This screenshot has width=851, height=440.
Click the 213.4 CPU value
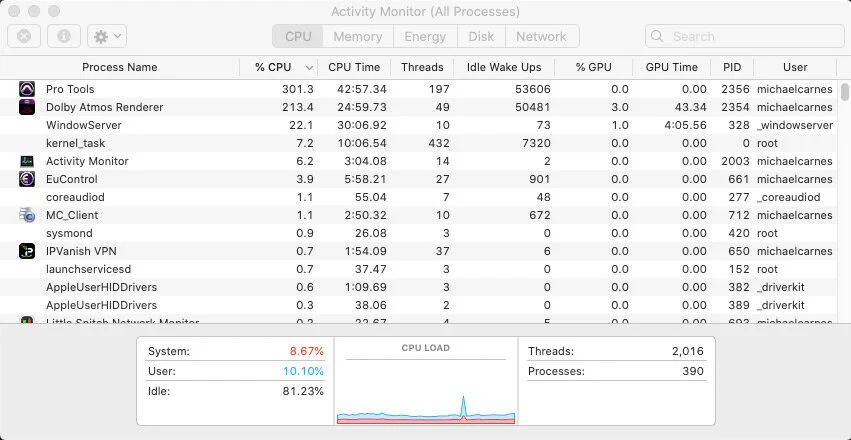click(297, 107)
